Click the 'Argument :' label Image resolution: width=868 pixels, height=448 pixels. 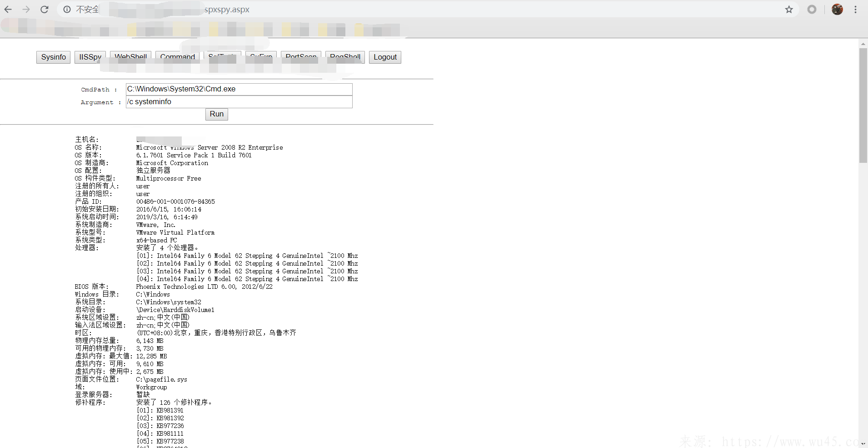coord(101,102)
